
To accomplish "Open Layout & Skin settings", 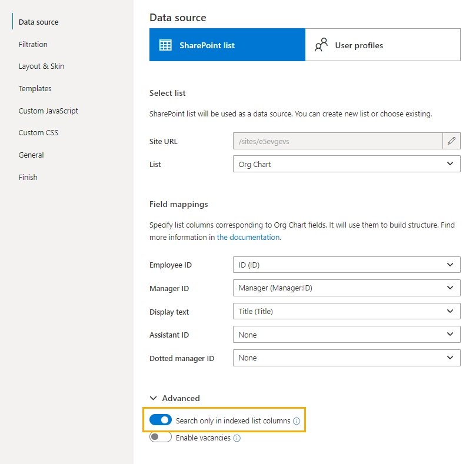I will pyautogui.click(x=41, y=66).
